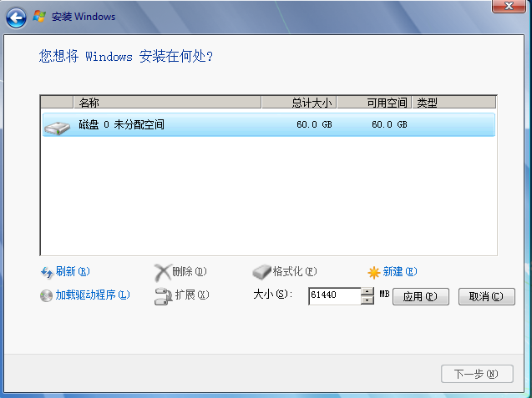This screenshot has height=398, width=532.
Task: Go back using the blue arrow button
Action: tap(16, 18)
